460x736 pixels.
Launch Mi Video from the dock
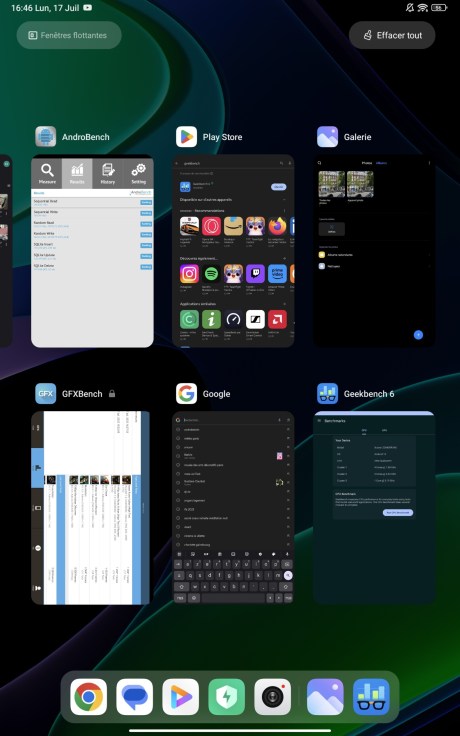pos(181,697)
